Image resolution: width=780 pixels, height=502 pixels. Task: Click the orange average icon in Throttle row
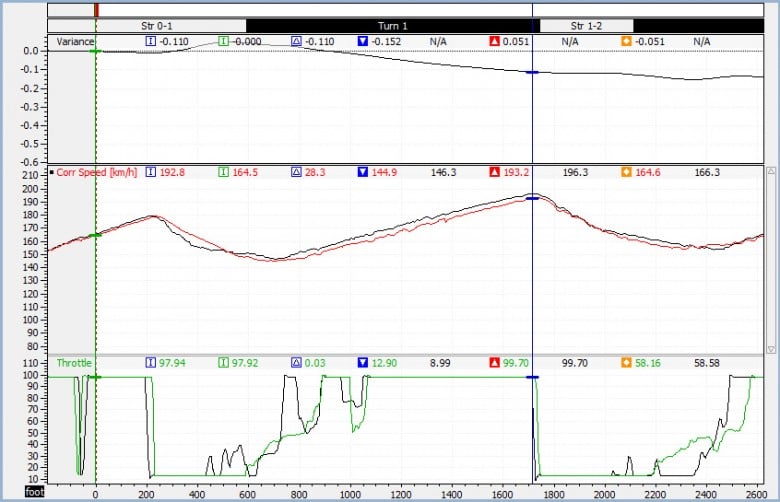tap(626, 363)
